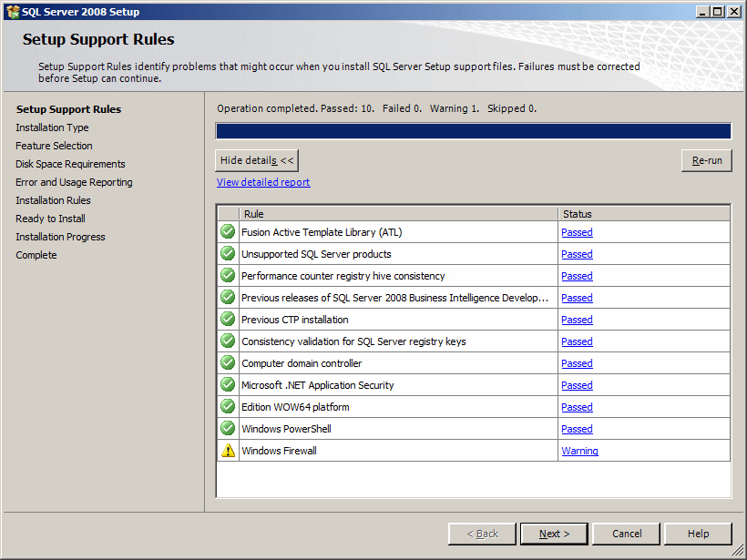747x560 pixels.
Task: Click the passed icon for Performance counter registry hive
Action: coord(228,276)
